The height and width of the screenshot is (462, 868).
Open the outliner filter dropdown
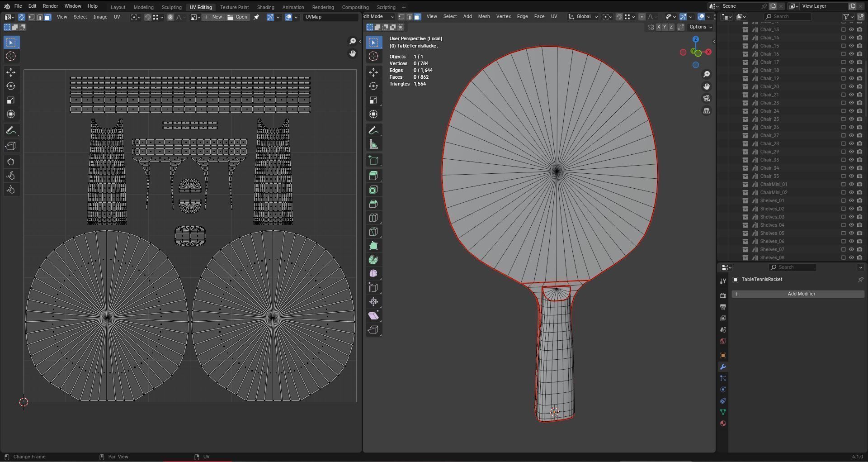(848, 17)
